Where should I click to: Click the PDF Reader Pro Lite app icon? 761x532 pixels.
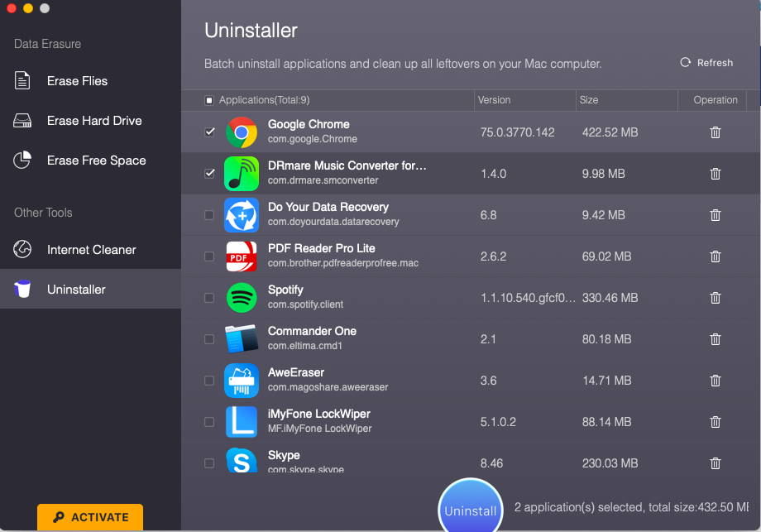[x=242, y=256]
